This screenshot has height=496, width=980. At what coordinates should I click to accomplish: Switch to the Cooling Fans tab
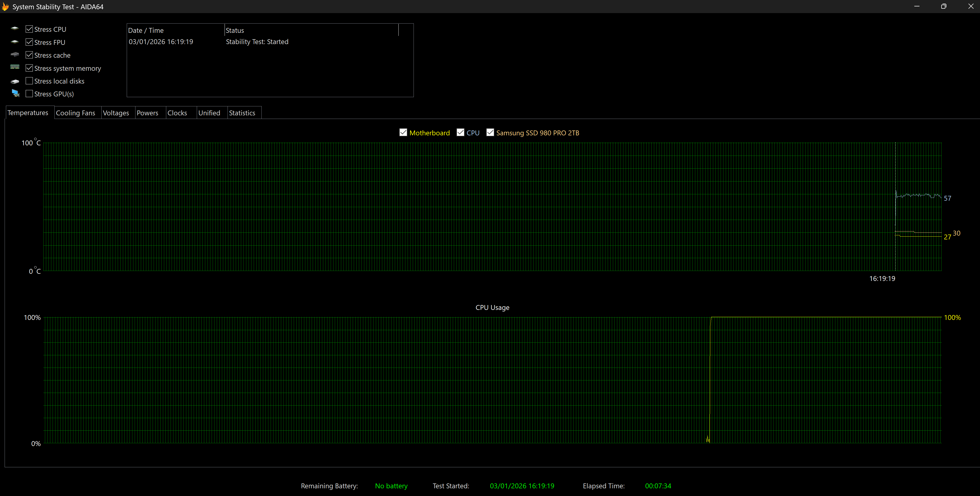click(75, 113)
